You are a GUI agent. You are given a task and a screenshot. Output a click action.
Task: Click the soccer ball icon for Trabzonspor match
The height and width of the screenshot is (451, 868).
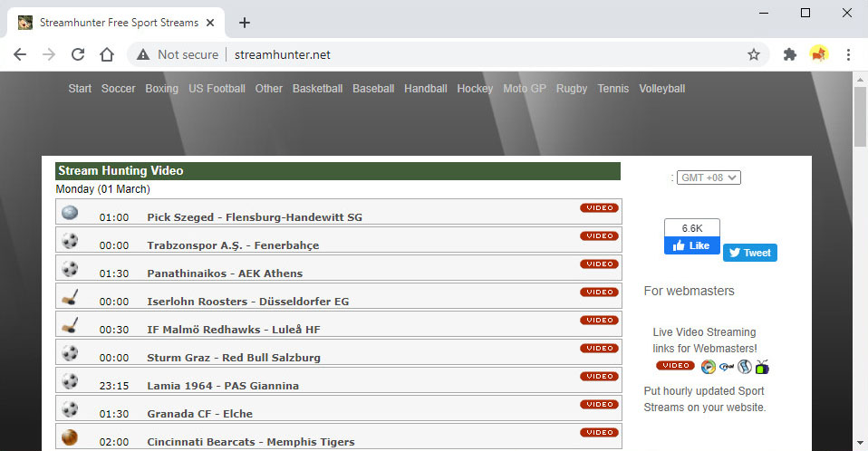click(70, 241)
